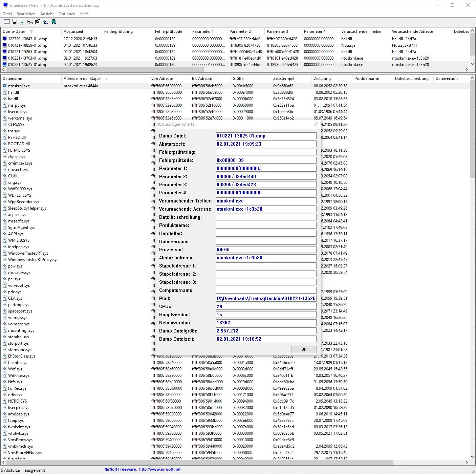Click the monitor icon of 010221-15265-01.dmp
The height and width of the screenshot is (474, 476).
[5, 51]
